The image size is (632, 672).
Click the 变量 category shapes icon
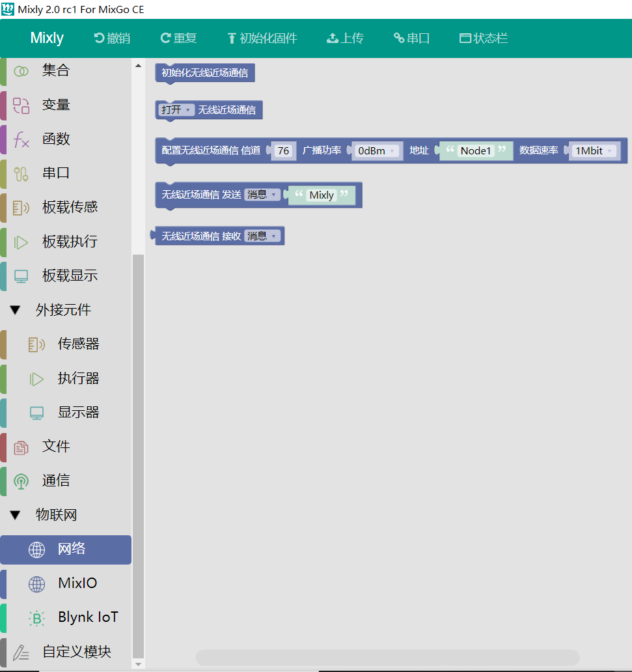(x=21, y=105)
